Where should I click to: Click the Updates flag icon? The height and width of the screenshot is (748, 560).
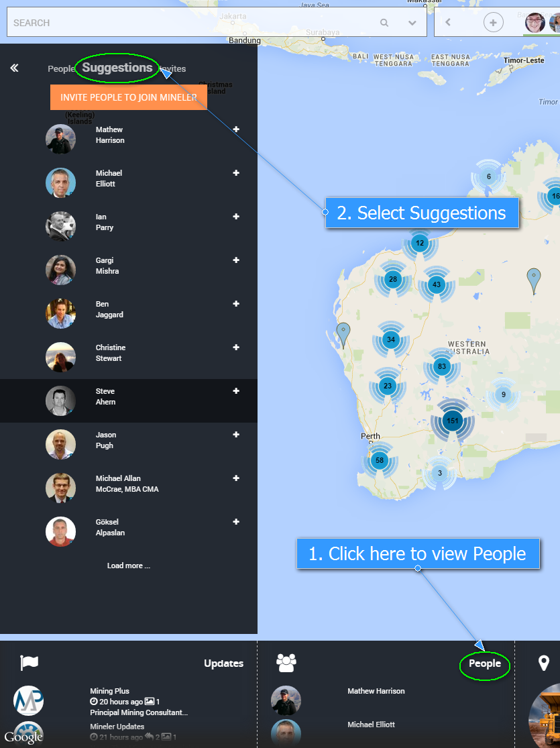pos(30,663)
